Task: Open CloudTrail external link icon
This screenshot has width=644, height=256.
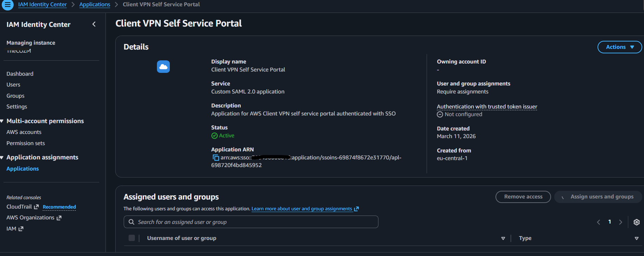Action: coord(36,207)
